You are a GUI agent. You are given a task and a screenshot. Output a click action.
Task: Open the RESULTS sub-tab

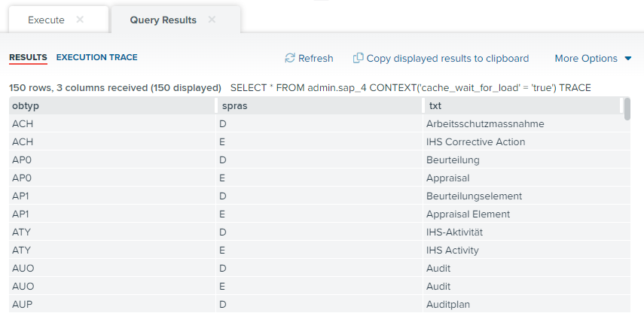[28, 57]
